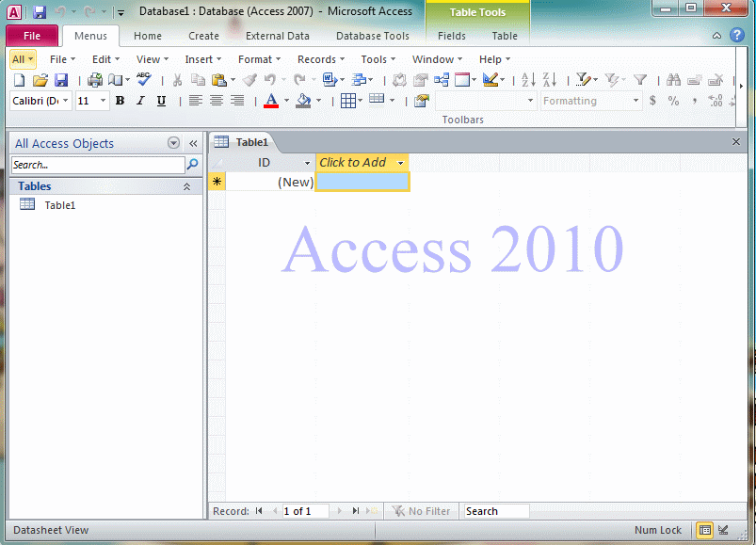Click the Paste clipboard icon

(219, 80)
